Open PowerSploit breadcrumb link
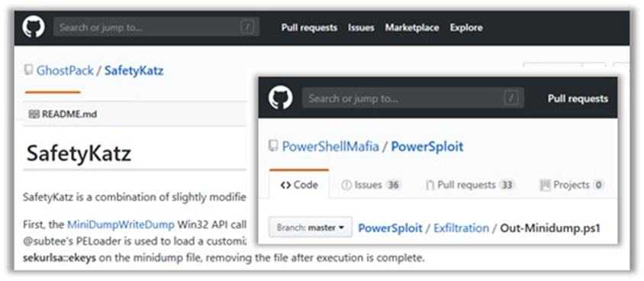 pyautogui.click(x=390, y=228)
